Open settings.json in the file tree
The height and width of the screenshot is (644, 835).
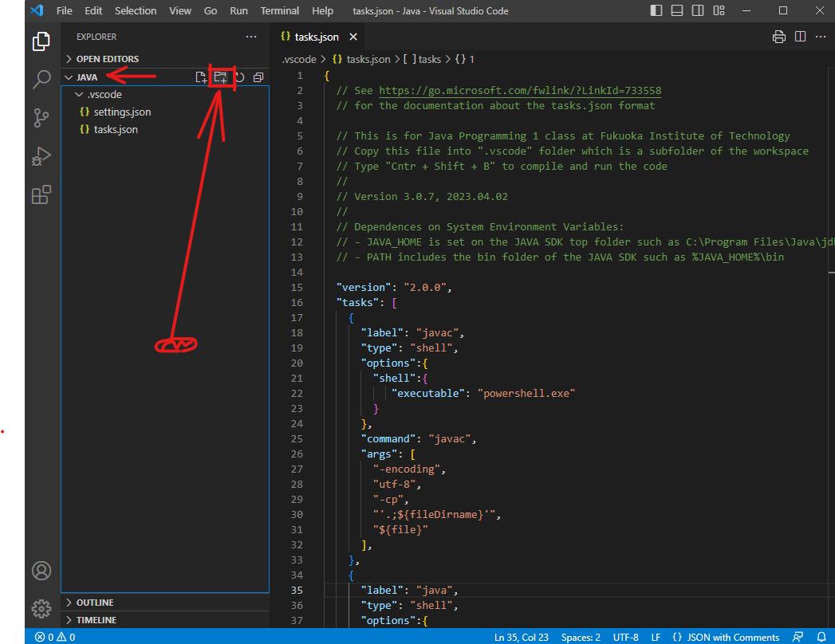pyautogui.click(x=122, y=112)
